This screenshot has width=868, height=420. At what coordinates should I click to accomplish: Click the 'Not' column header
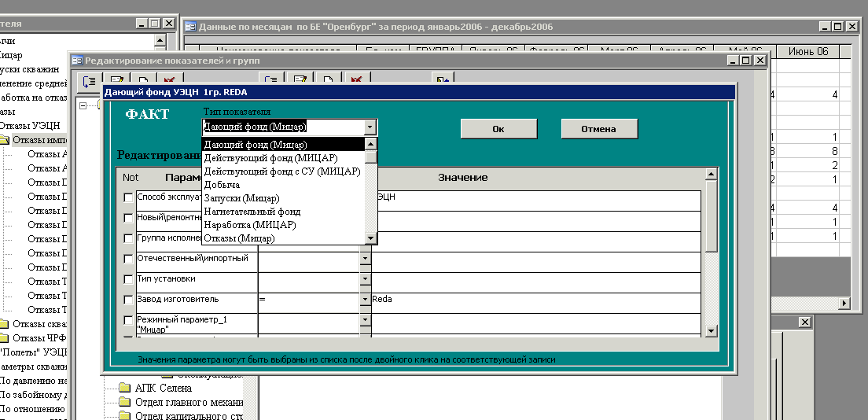click(x=131, y=177)
